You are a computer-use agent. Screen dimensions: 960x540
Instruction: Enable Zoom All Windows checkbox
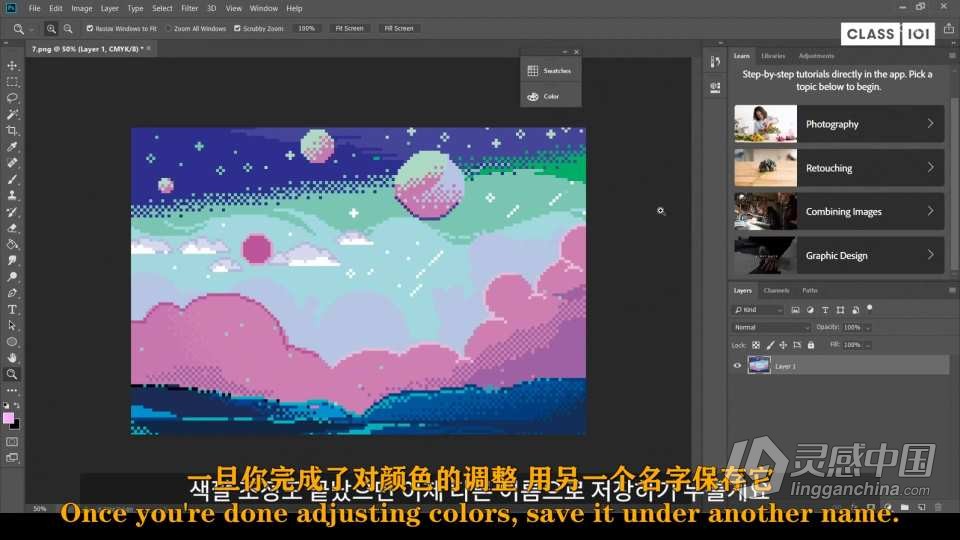[x=169, y=28]
